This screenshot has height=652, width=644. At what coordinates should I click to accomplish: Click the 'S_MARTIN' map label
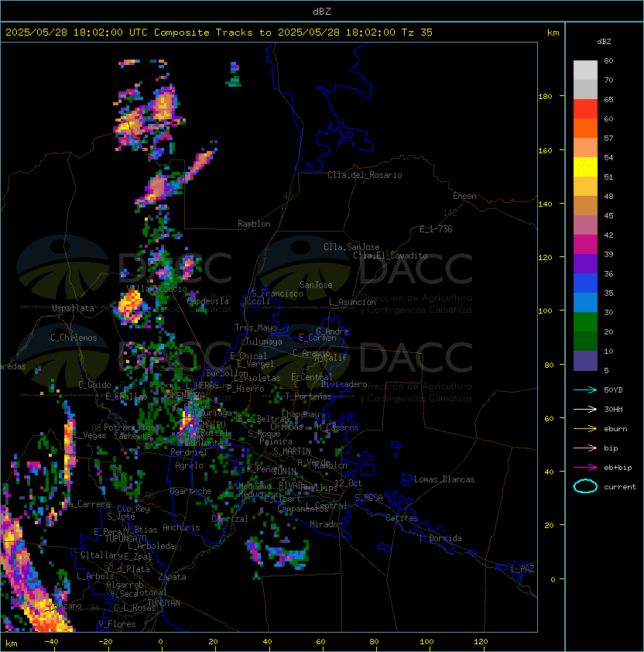click(x=292, y=451)
